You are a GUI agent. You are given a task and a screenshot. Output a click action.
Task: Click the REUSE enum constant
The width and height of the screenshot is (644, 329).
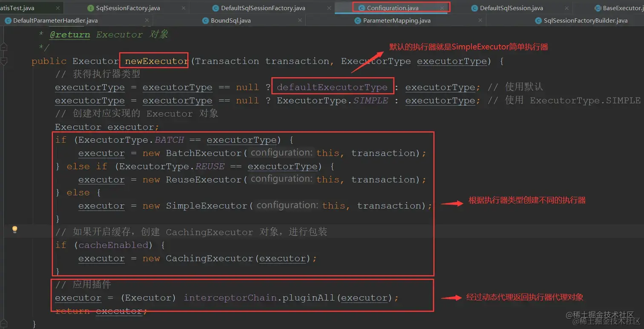[x=210, y=166]
